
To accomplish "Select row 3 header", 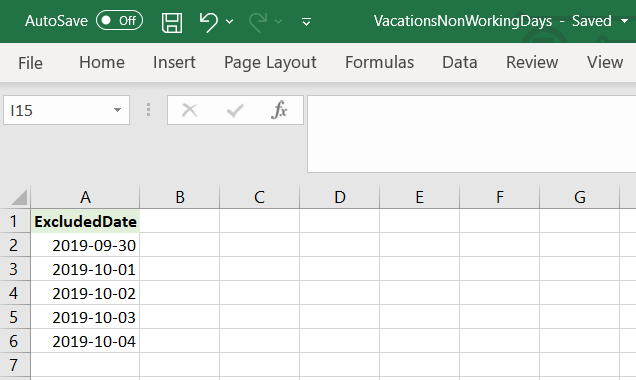I will 15,269.
